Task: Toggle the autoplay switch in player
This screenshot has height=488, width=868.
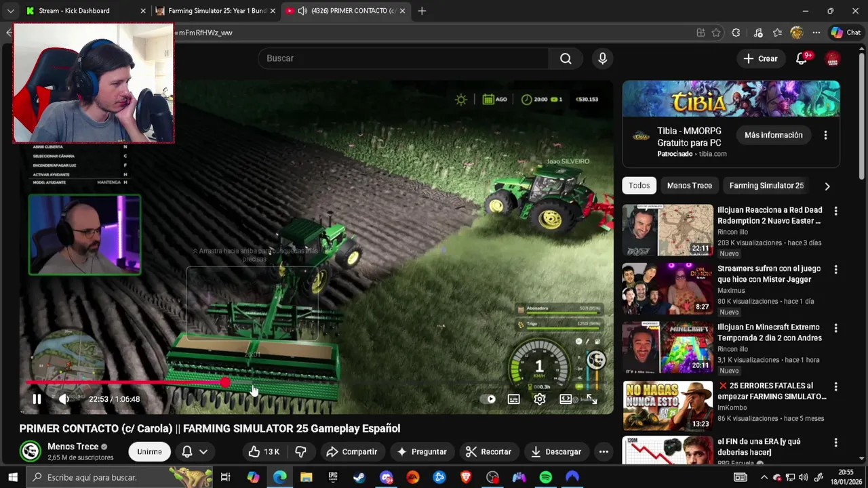Action: [488, 399]
